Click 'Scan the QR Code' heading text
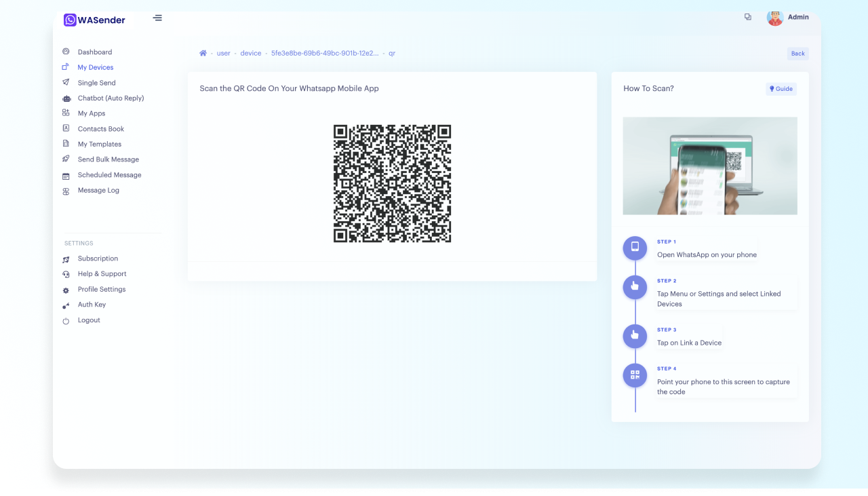The width and height of the screenshot is (868, 496). tap(289, 89)
